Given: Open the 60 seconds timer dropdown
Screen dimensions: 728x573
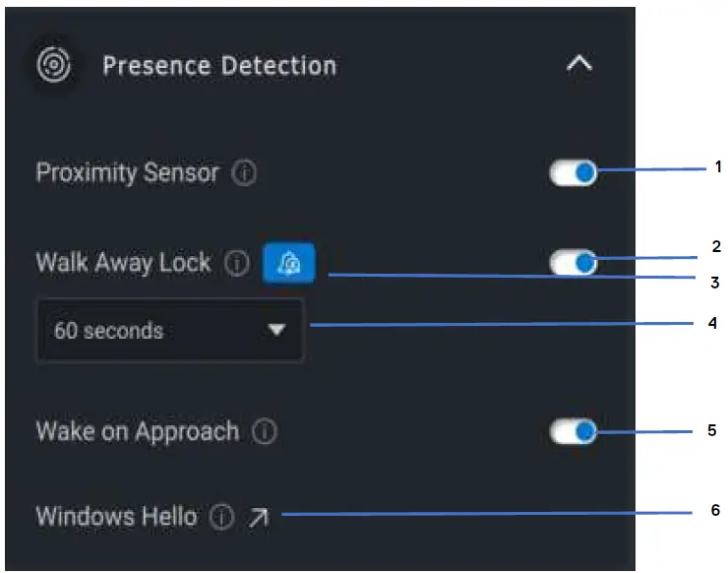Looking at the screenshot, I should pyautogui.click(x=169, y=331).
